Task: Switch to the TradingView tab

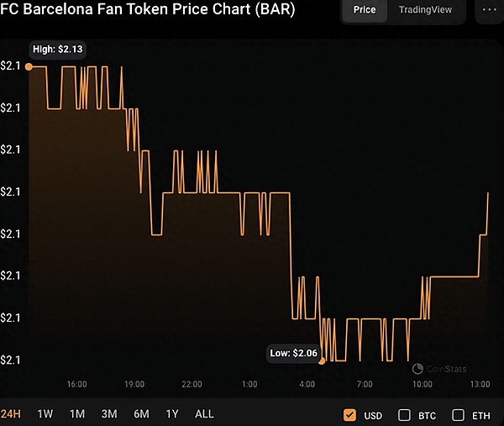Action: click(x=425, y=10)
